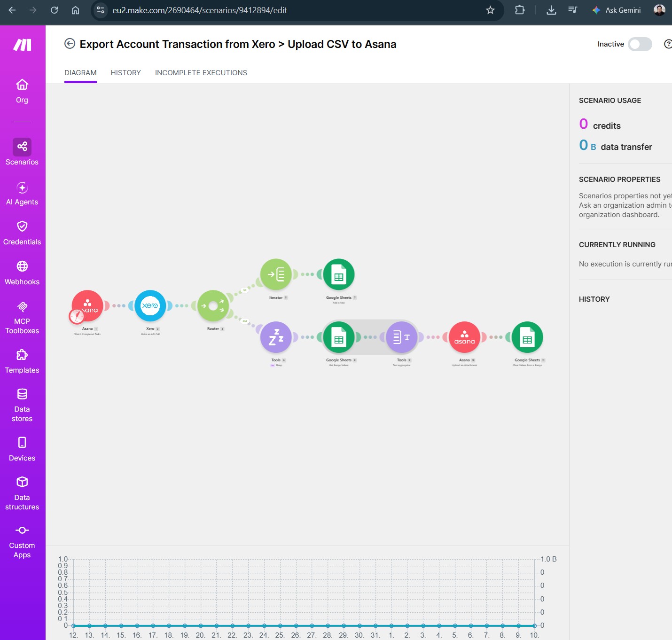Open the Webhooks section
The image size is (672, 640).
22,273
